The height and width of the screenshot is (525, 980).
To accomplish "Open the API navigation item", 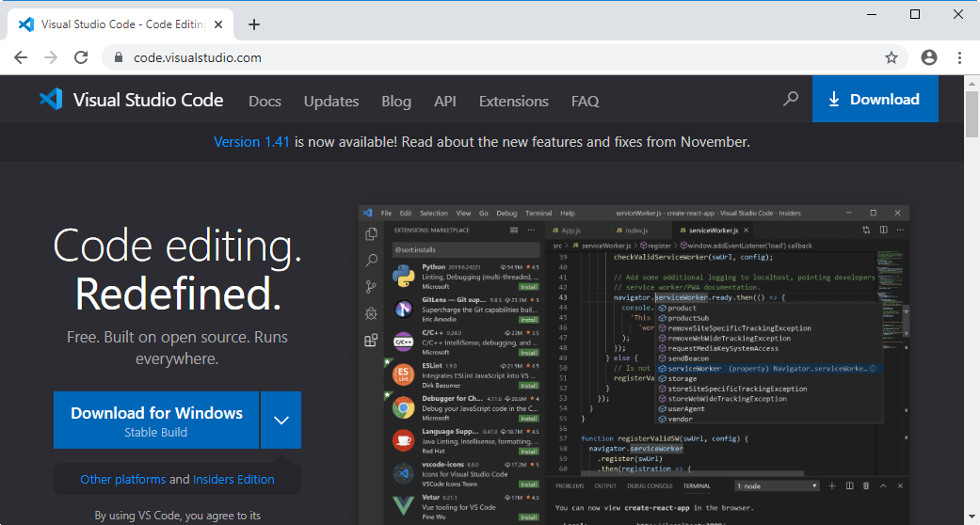I will point(445,102).
